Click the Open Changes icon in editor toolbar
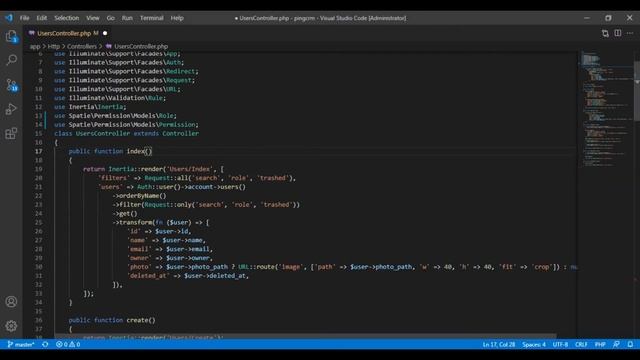This screenshot has width=640, height=360. tap(605, 33)
